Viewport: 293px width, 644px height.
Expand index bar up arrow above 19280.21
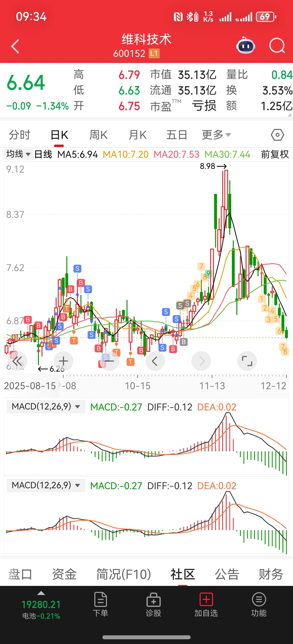(x=41, y=593)
